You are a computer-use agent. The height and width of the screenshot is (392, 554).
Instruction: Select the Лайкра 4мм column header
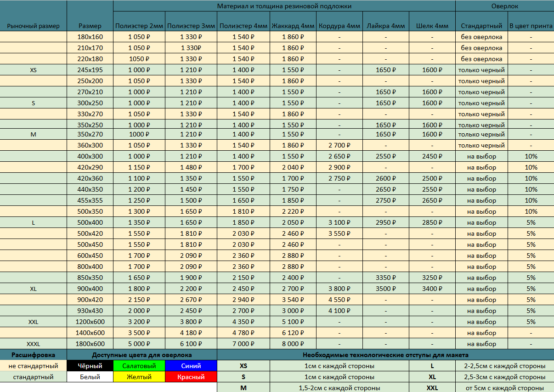pyautogui.click(x=386, y=26)
